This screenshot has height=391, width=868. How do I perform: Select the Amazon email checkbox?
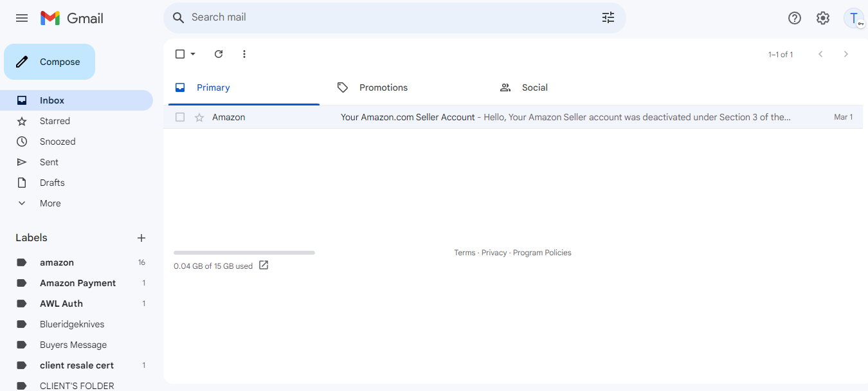click(x=180, y=117)
